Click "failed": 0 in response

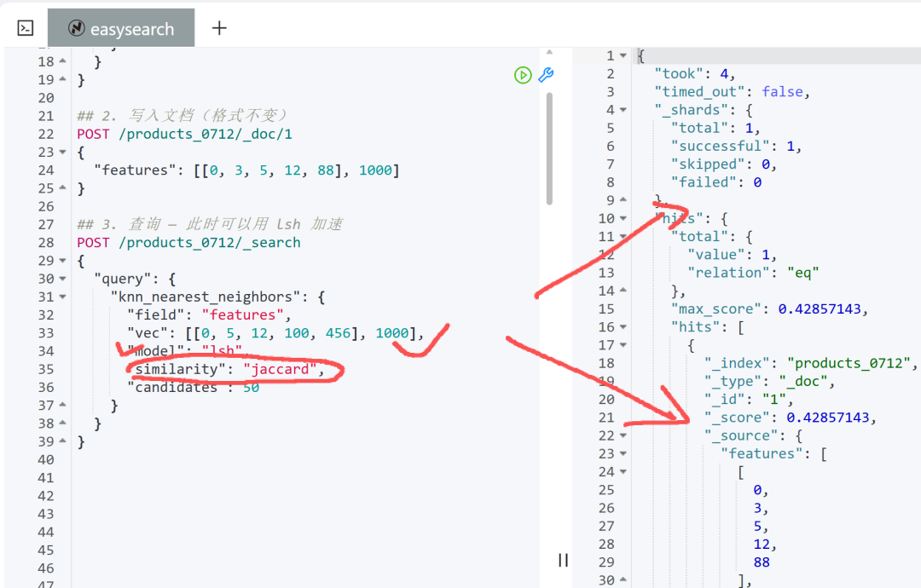716,182
